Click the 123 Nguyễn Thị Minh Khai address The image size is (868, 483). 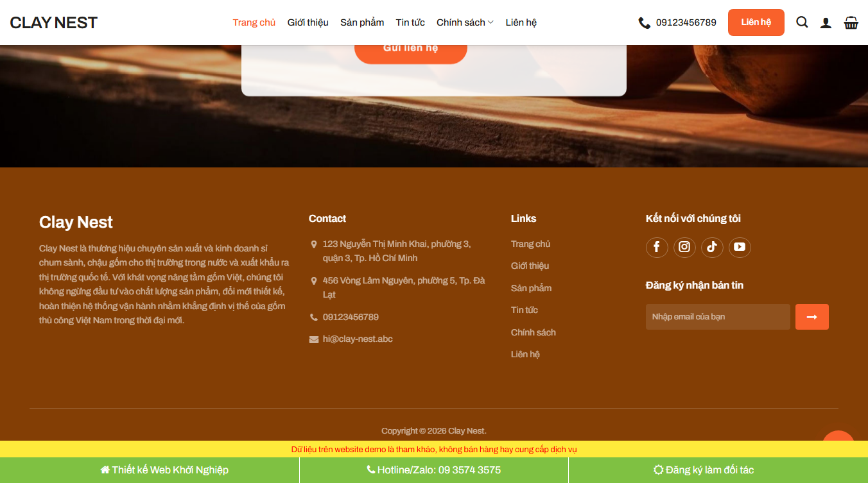(397, 251)
